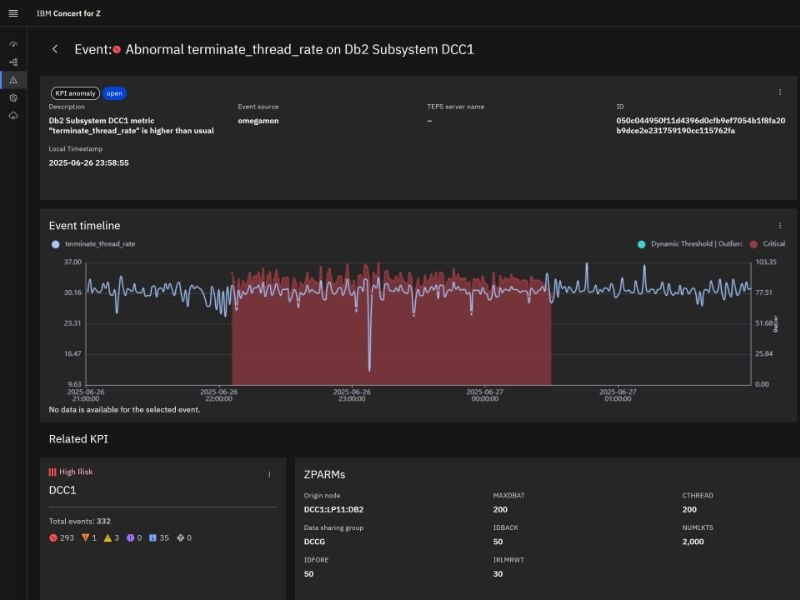Viewport: 800px width, 600px height.
Task: Click the red critical events count 293
Action: click(61, 538)
